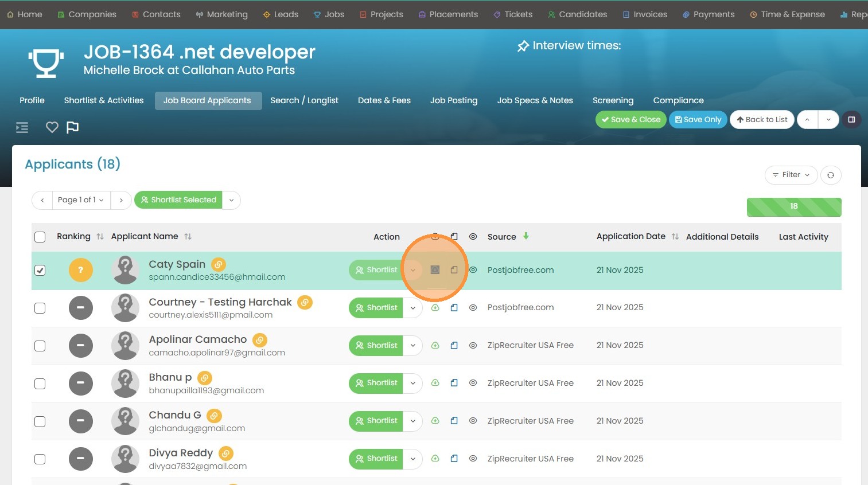Click the heart favorite icon
Screen dimensions: 868x485
coord(52,127)
